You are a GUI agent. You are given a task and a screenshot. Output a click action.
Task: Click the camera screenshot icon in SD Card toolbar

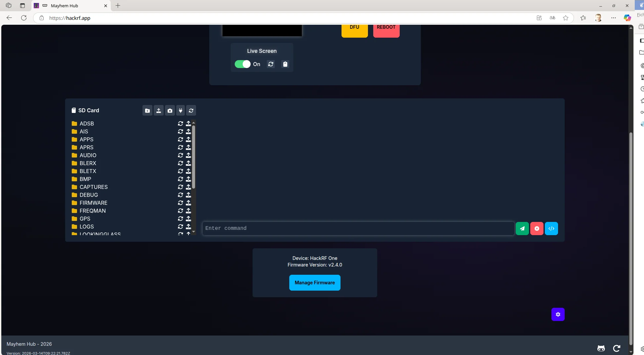click(x=170, y=111)
